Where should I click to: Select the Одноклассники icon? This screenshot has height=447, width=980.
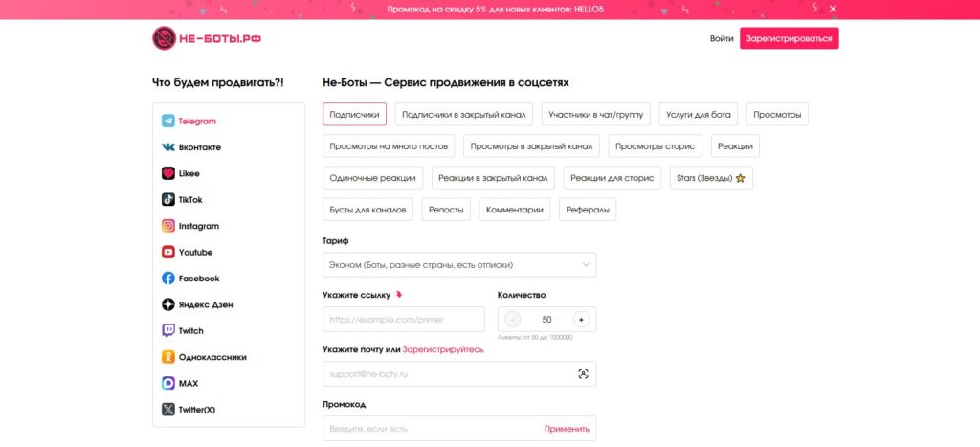coord(168,358)
